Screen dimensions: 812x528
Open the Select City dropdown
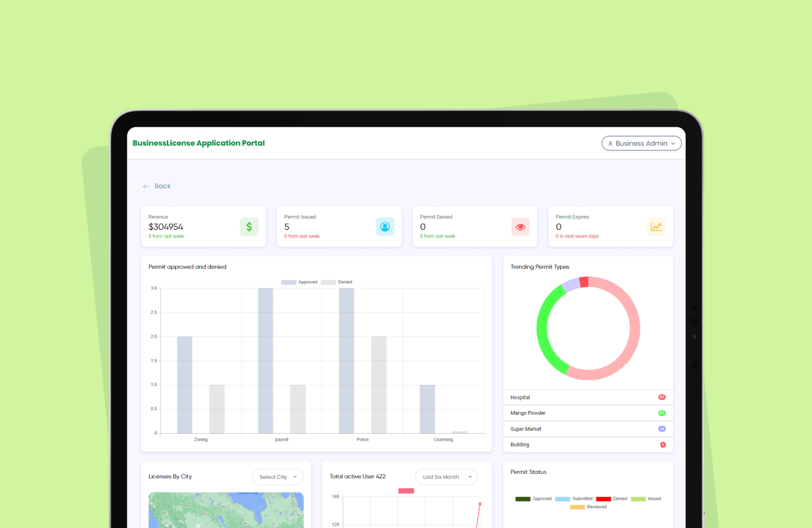(x=277, y=477)
